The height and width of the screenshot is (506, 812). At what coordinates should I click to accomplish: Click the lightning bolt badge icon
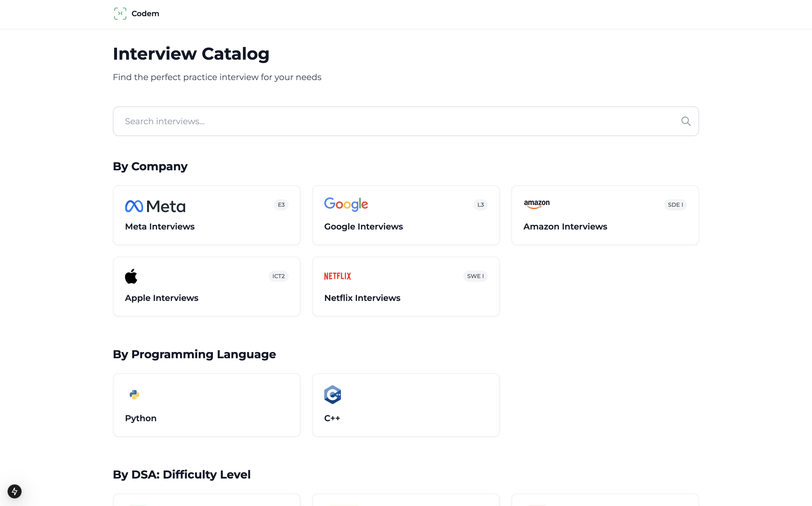pos(14,491)
